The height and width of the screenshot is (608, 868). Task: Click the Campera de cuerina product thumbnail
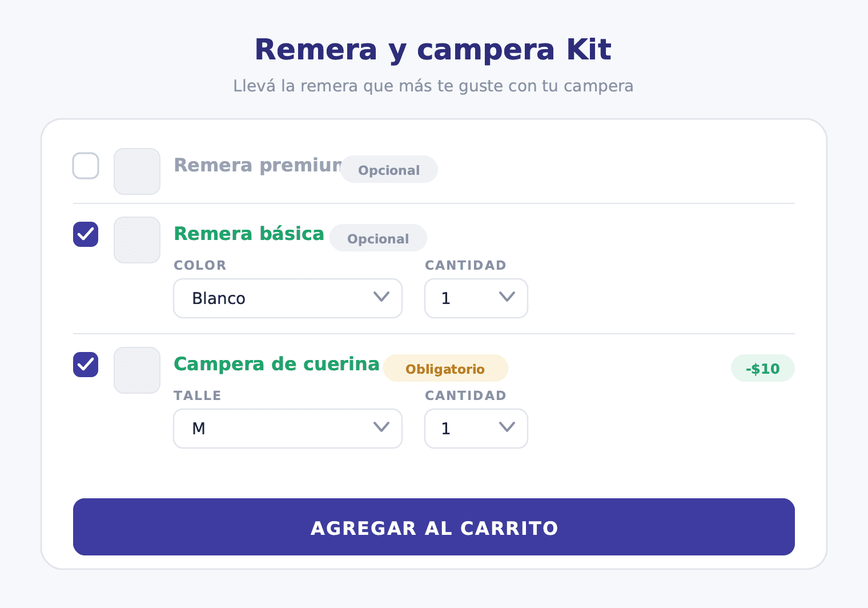[x=137, y=370]
